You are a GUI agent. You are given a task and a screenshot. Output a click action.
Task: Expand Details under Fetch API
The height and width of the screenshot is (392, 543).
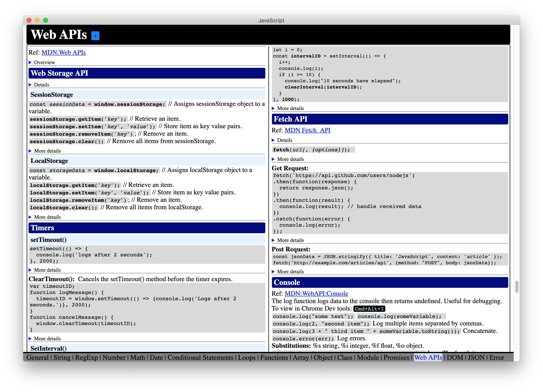coord(273,140)
